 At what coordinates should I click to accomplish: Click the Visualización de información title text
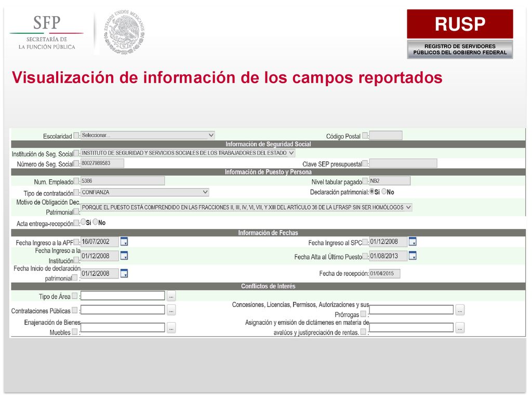[227, 78]
